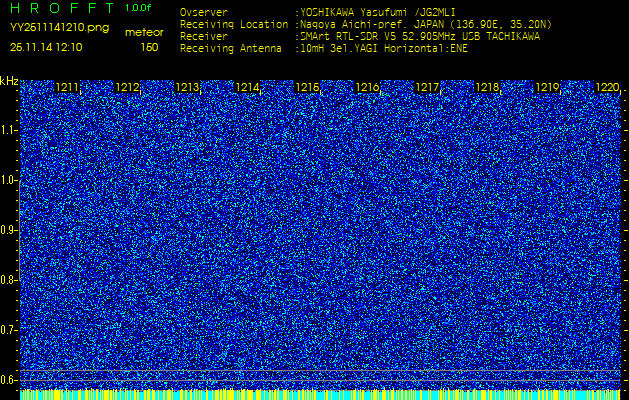Viewport: 629px width, 400px height.
Task: Click the meteor count 160
Action: click(150, 47)
